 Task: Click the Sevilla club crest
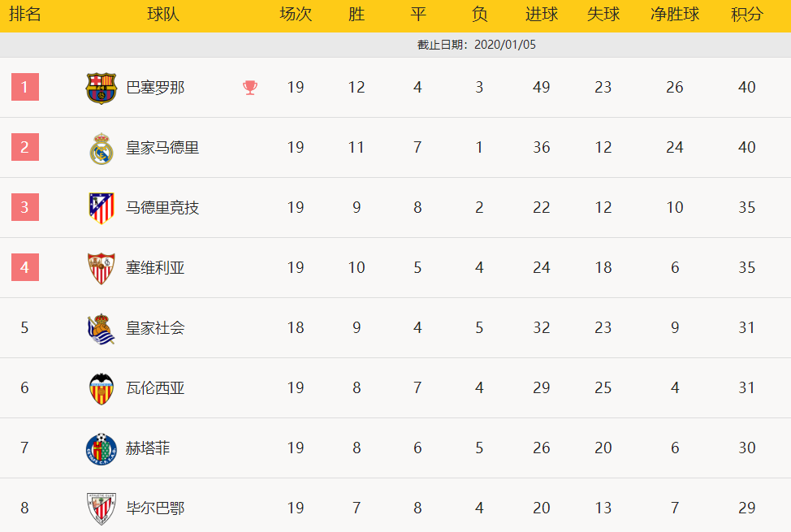tap(102, 269)
